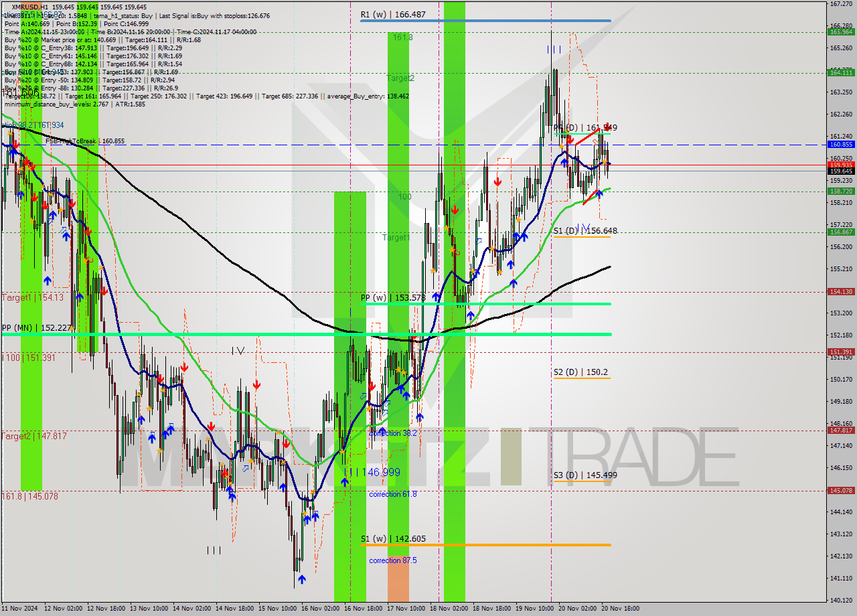This screenshot has width=857, height=616.
Task: Select the black 159.645 current price tag
Action: click(x=841, y=171)
